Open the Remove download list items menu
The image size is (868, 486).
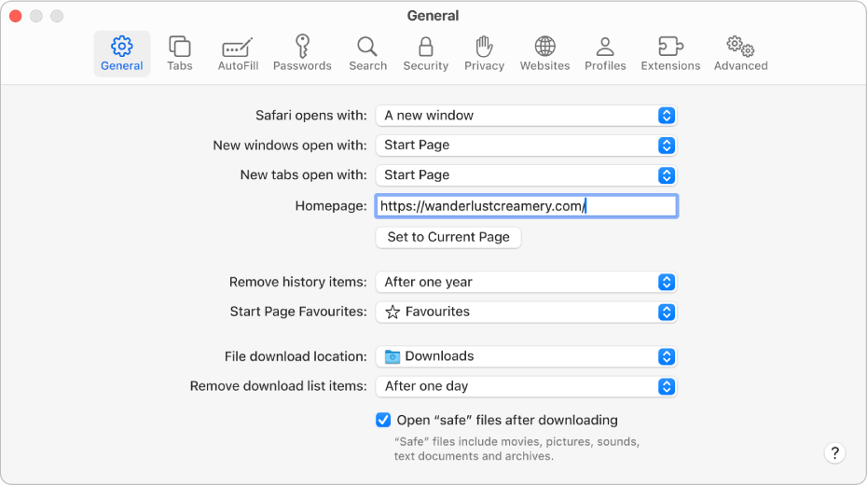526,386
